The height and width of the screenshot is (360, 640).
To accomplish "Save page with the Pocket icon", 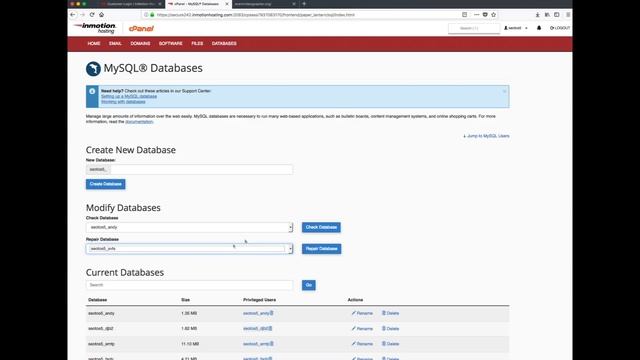I will point(485,15).
